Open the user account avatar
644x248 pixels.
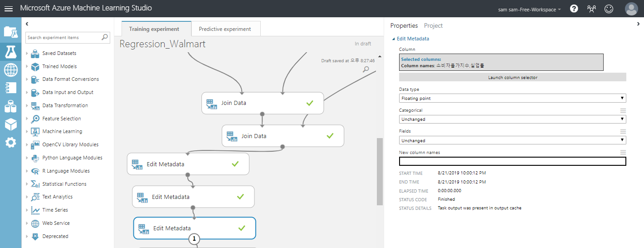(631, 9)
